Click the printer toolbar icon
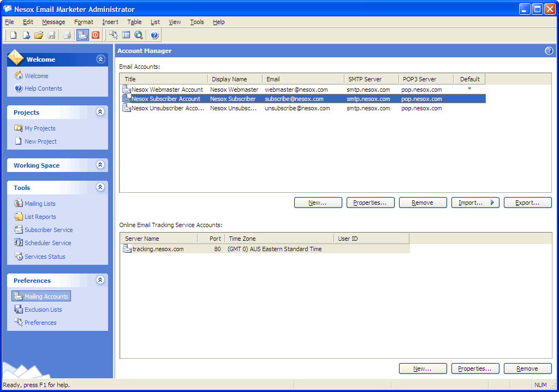Screen dimensions: 559x392 point(67,35)
